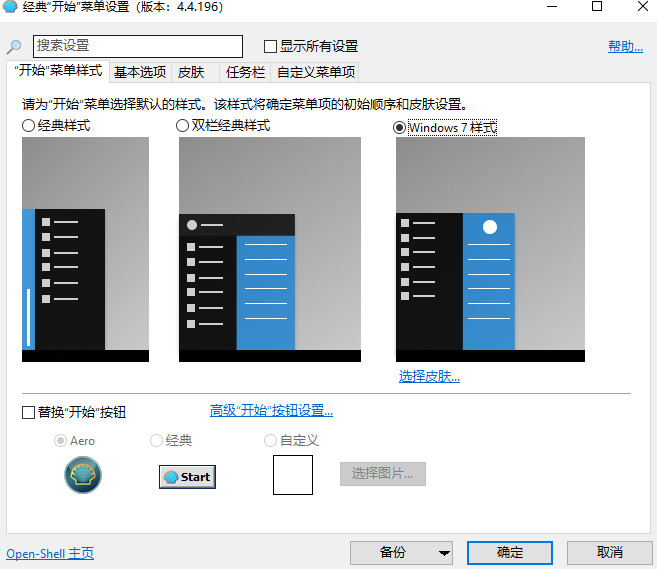The height and width of the screenshot is (569, 657).
Task: Minimize the settings window
Action: pos(552,6)
